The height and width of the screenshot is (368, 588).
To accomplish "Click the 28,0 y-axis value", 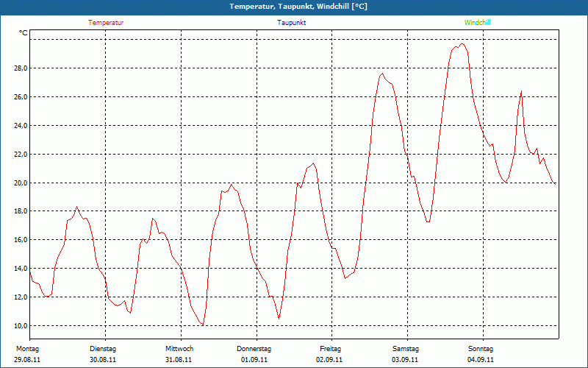I will coord(21,68).
